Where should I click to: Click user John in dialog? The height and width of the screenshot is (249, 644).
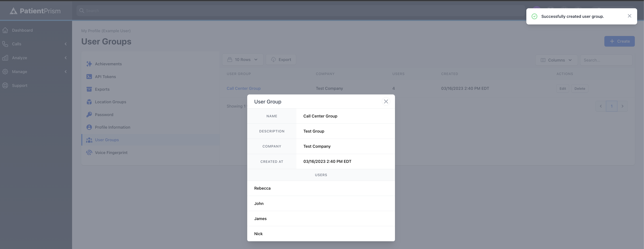click(x=321, y=203)
